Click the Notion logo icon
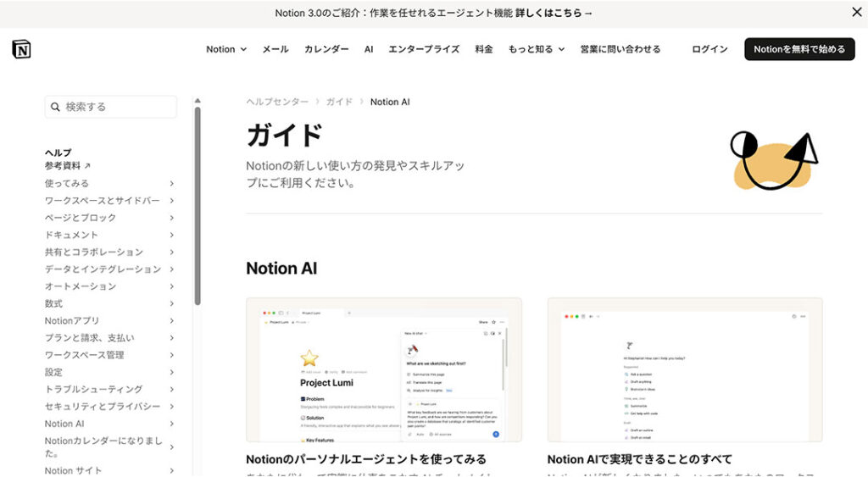This screenshot has width=868, height=477. coord(21,49)
